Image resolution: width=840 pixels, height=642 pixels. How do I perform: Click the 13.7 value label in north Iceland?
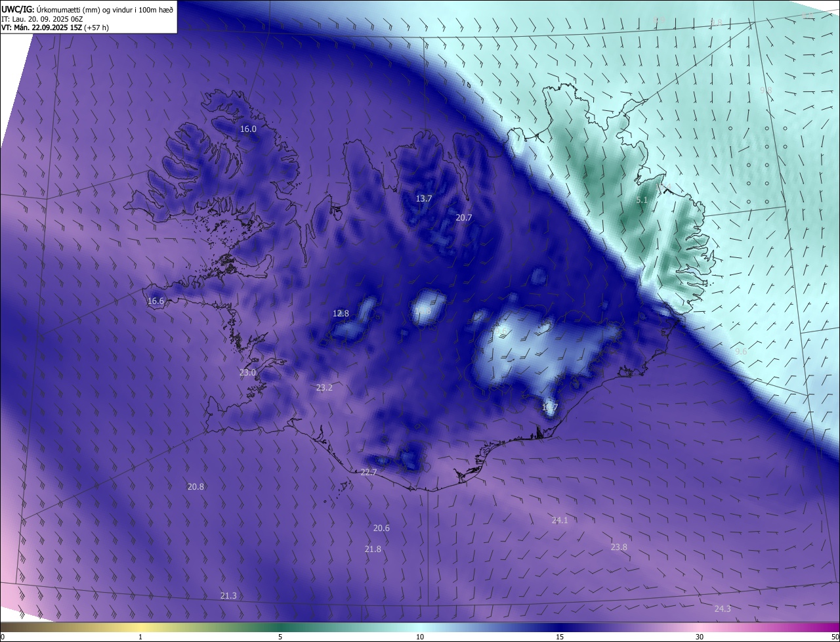[424, 199]
